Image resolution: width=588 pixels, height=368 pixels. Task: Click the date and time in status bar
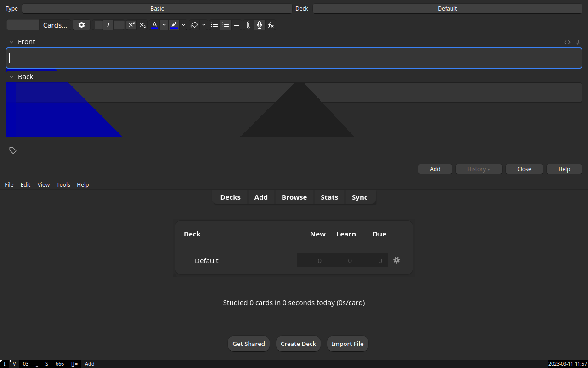568,364
